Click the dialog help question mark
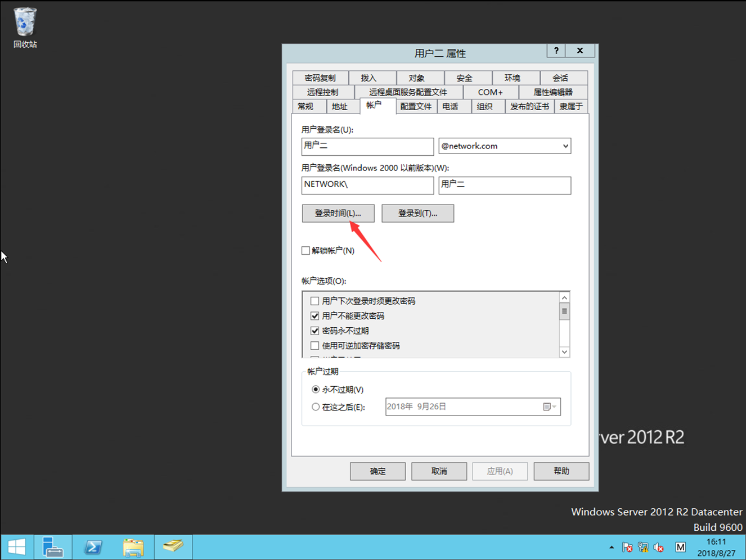746x560 pixels. [556, 51]
